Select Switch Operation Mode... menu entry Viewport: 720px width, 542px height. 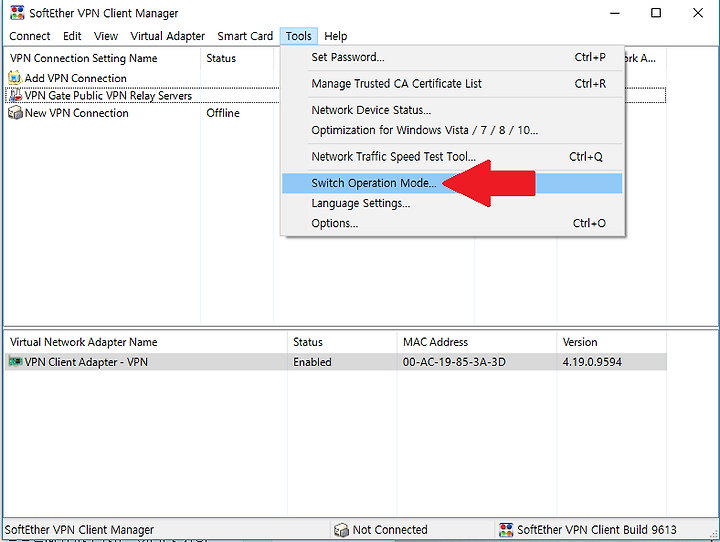pyautogui.click(x=452, y=183)
